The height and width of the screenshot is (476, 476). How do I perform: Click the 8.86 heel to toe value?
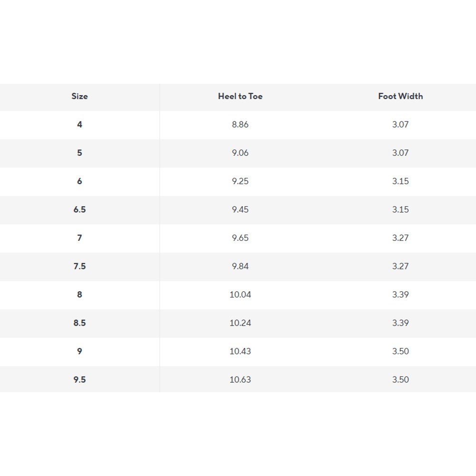coord(240,125)
